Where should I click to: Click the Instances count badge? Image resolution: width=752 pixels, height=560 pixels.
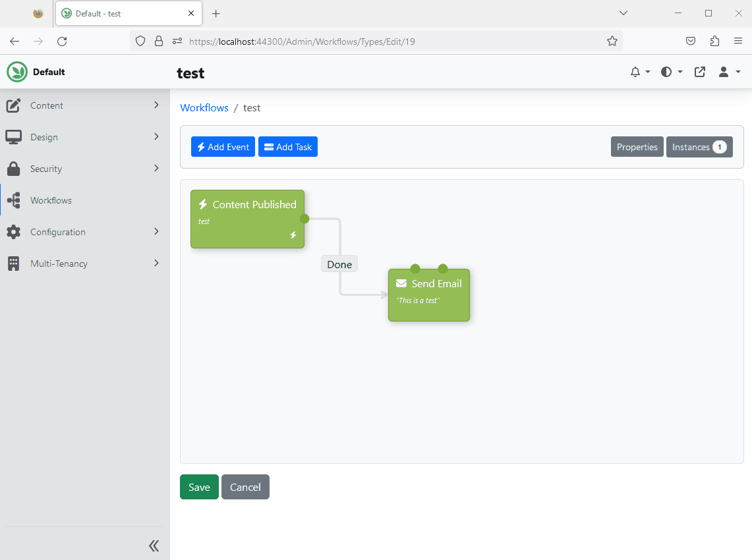click(720, 147)
